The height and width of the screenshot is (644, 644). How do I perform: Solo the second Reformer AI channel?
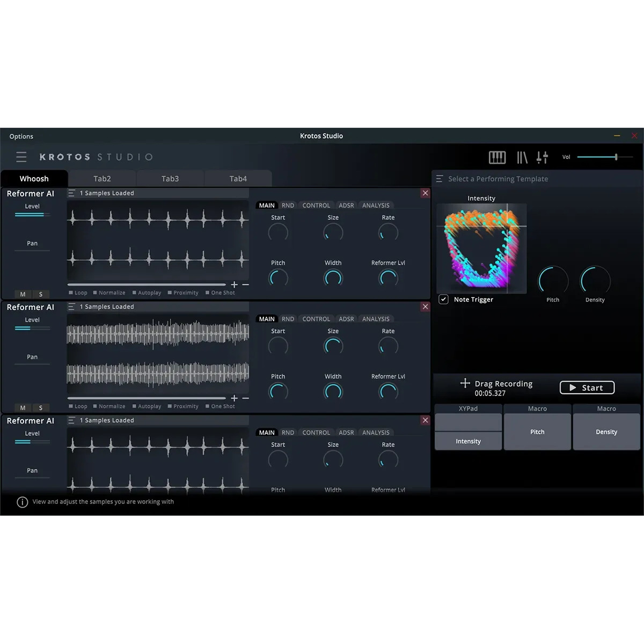click(40, 407)
